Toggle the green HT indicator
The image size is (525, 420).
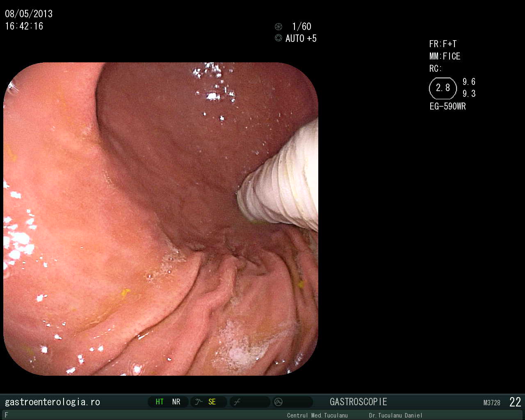point(160,402)
